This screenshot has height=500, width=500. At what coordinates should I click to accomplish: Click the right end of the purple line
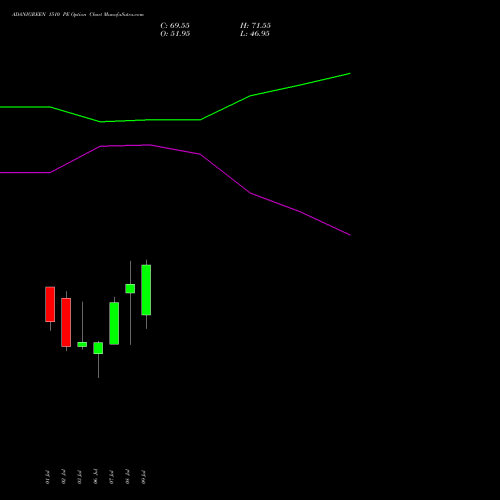tap(349, 235)
